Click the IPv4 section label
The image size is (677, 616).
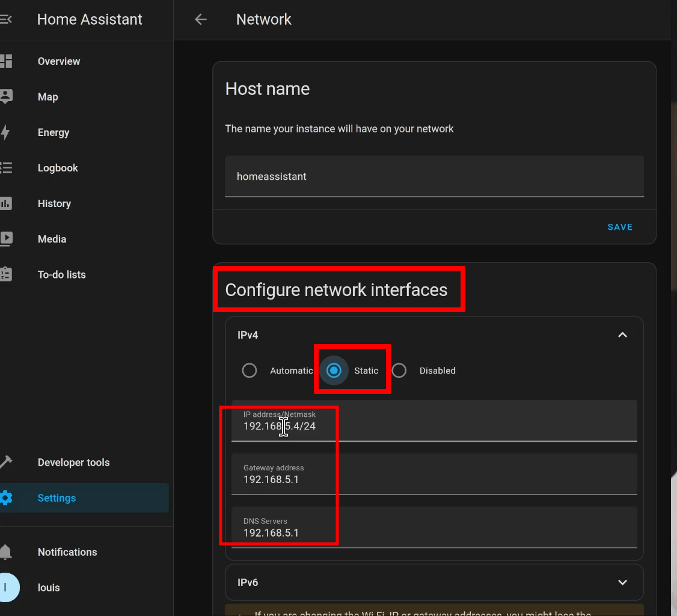(248, 335)
